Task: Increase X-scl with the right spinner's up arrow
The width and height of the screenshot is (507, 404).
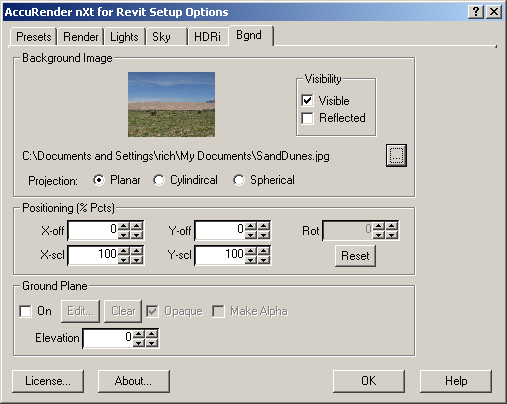Action: 137,251
